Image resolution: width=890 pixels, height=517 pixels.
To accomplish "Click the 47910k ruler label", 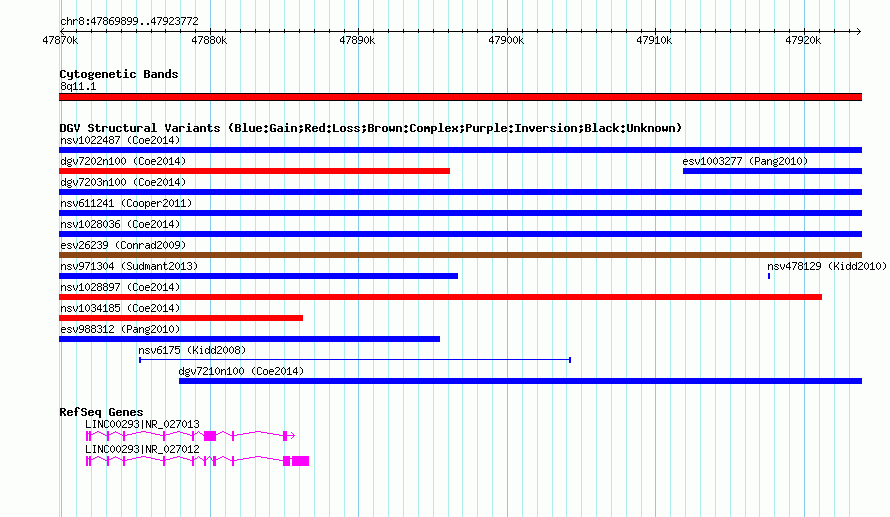I will pos(654,40).
